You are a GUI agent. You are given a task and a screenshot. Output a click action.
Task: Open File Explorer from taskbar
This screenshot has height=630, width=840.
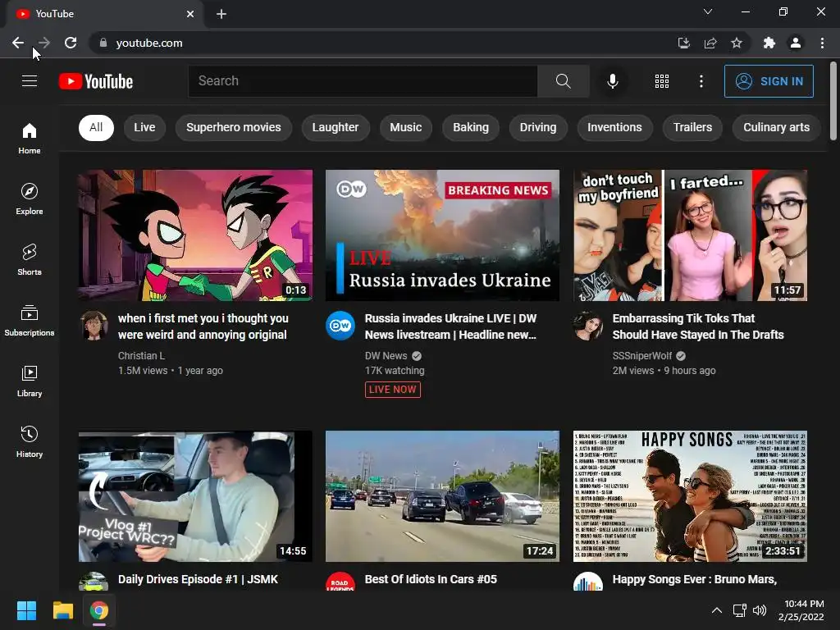coord(62,610)
